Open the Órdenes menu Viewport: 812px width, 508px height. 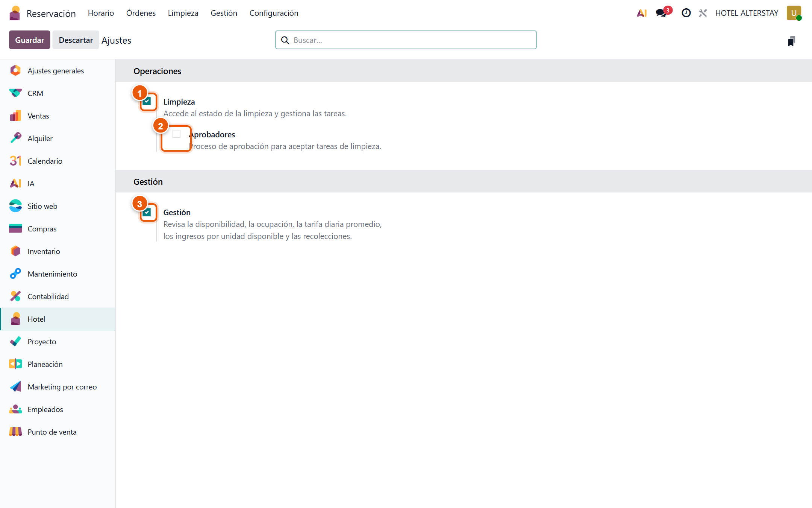141,13
